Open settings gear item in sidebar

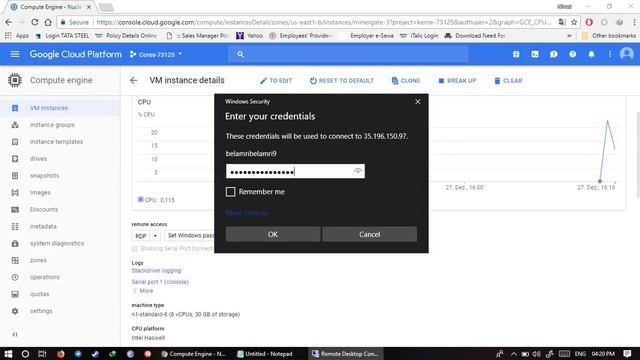pos(60,311)
